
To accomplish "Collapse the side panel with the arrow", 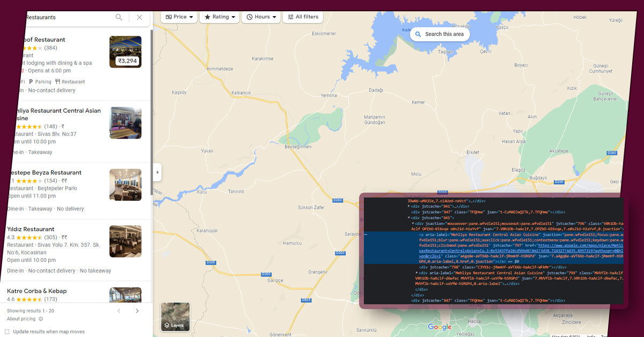I will tap(157, 172).
